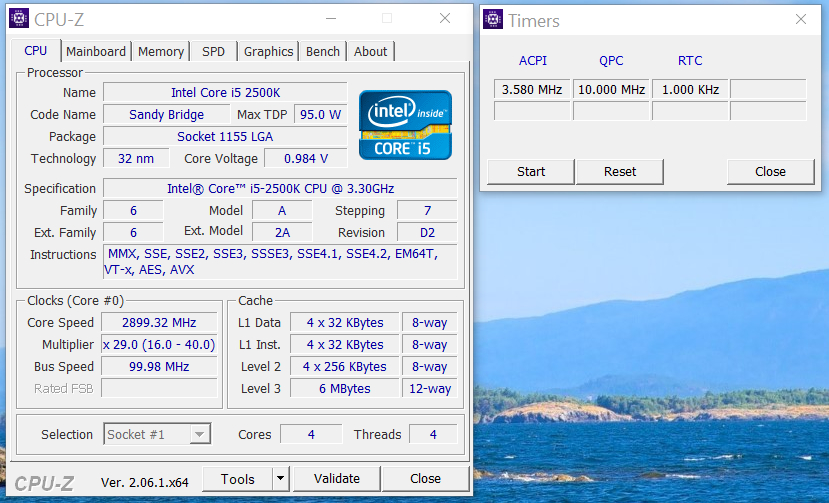The height and width of the screenshot is (503, 829).
Task: Click the Cores value '4'
Action: (x=311, y=434)
